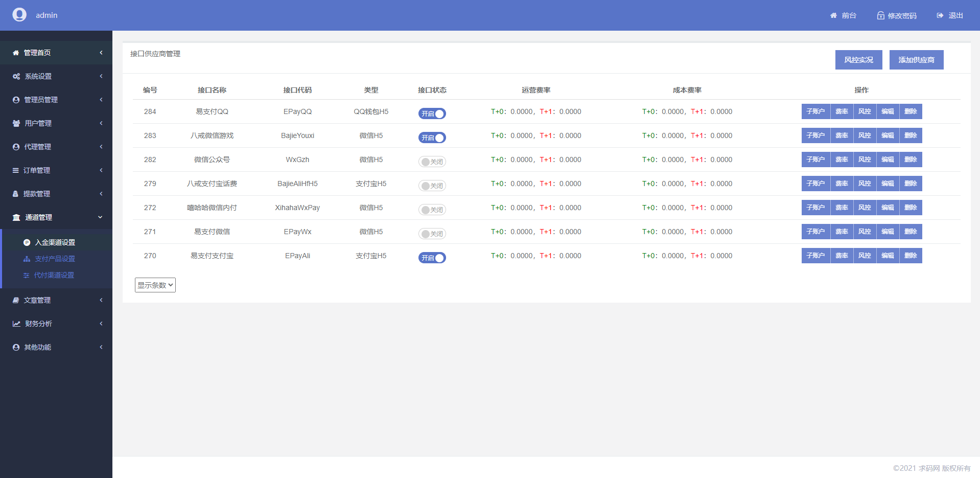
Task: Click the 编号 284 cell
Action: tap(150, 111)
